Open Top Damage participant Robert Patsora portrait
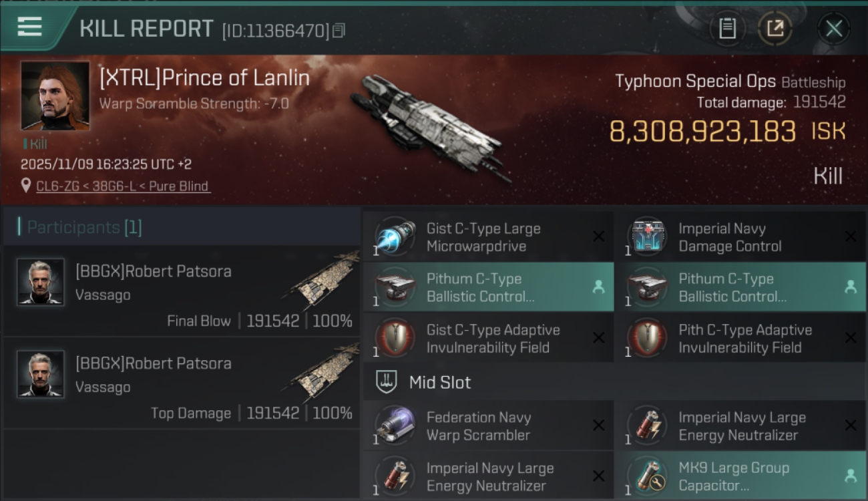The height and width of the screenshot is (501, 868). point(41,374)
